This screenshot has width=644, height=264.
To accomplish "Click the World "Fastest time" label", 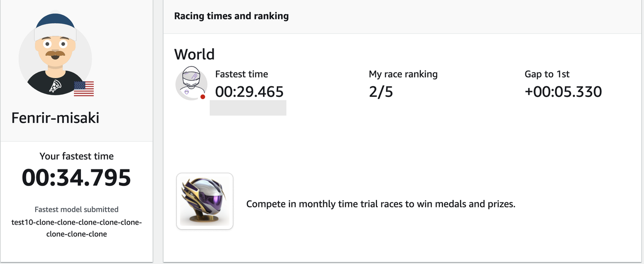I will [x=241, y=74].
